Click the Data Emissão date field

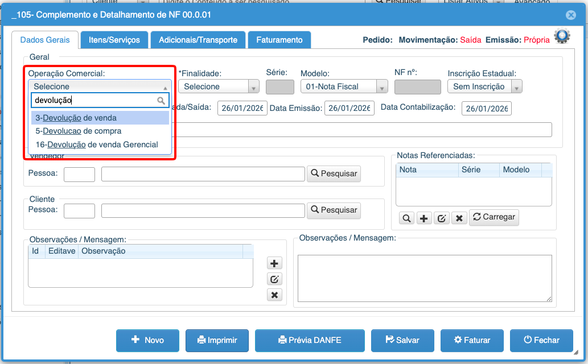coord(349,108)
